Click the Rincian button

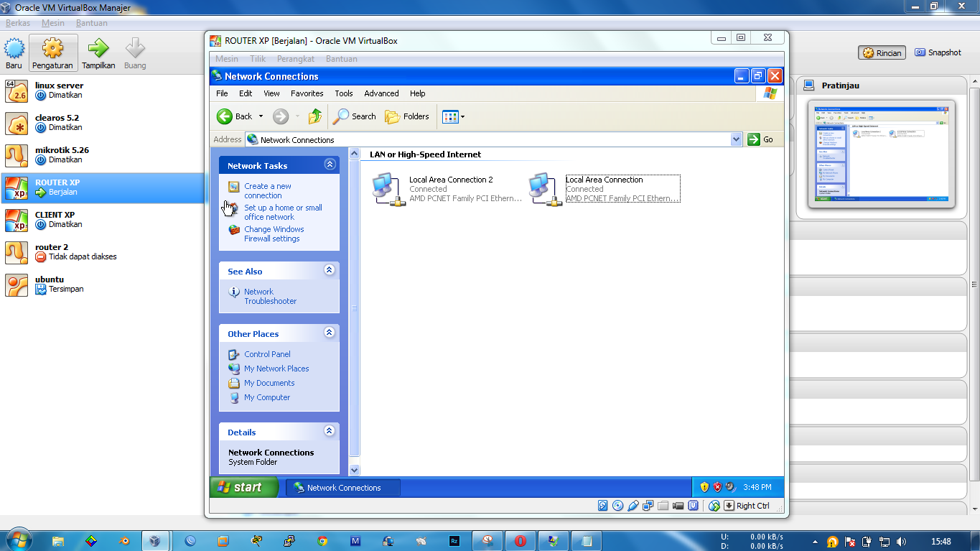pos(882,52)
